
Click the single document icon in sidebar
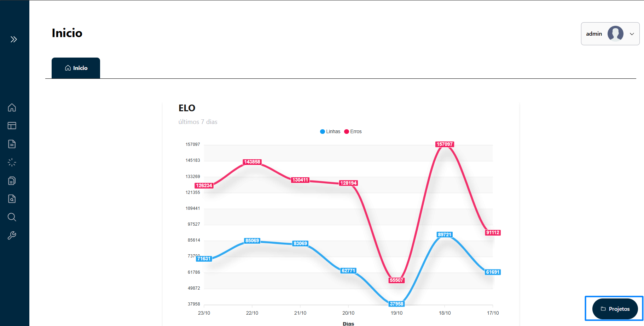pos(12,144)
